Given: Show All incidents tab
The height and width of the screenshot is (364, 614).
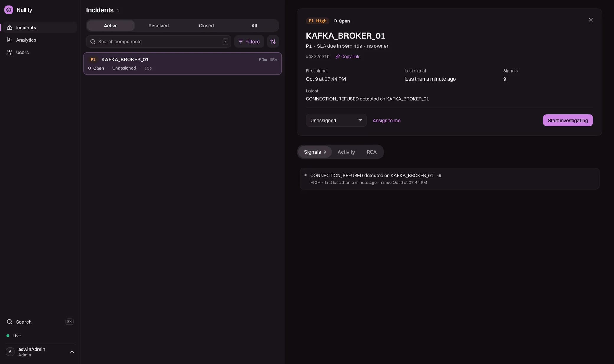Looking at the screenshot, I should pyautogui.click(x=254, y=26).
